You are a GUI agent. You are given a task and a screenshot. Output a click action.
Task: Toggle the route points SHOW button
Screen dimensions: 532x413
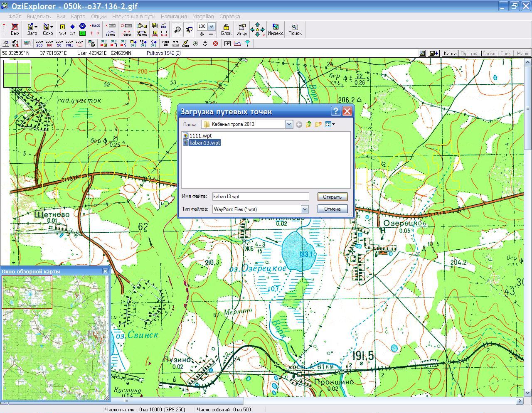pyautogui.click(x=126, y=33)
